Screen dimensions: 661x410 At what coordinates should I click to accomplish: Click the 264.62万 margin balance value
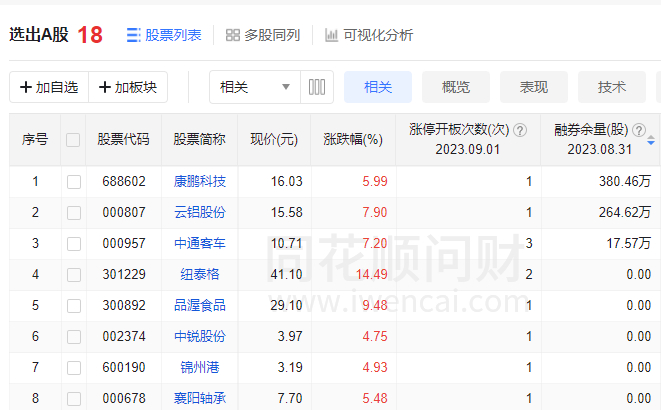click(x=625, y=212)
